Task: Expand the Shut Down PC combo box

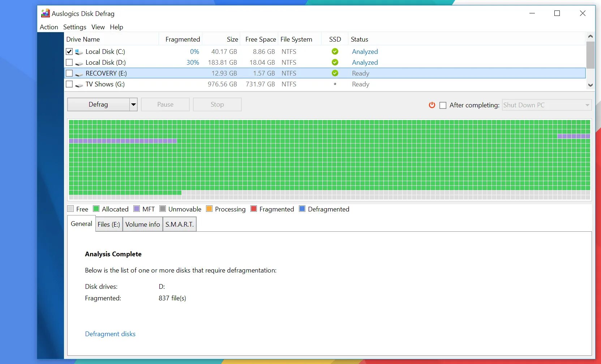Action: pos(546,105)
